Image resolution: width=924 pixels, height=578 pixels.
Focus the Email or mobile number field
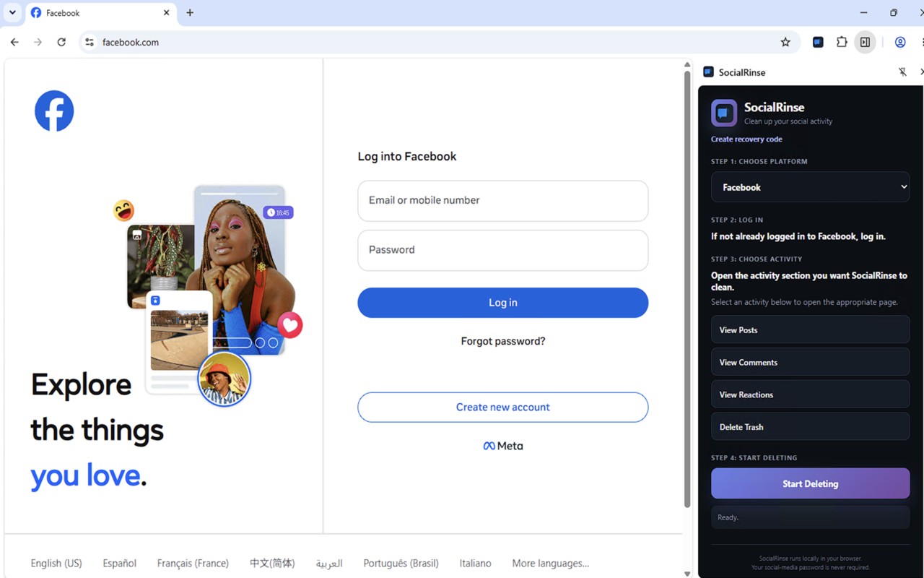[503, 201]
